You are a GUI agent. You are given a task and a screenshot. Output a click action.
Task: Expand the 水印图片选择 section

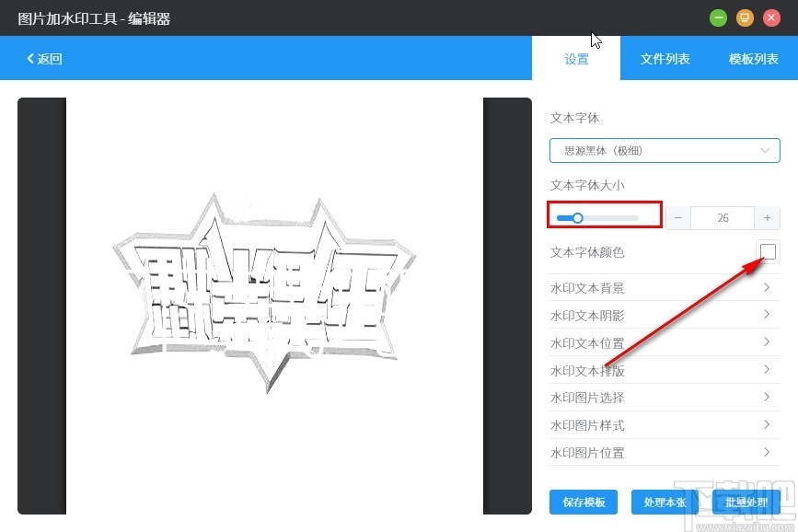click(665, 398)
